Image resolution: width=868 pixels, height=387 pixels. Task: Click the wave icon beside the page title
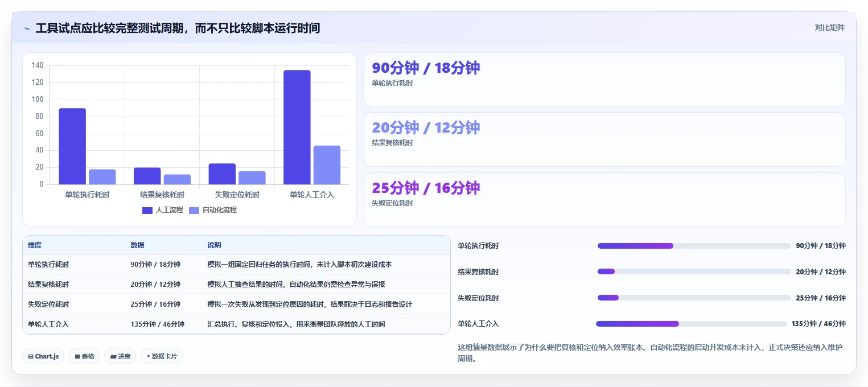click(27, 28)
